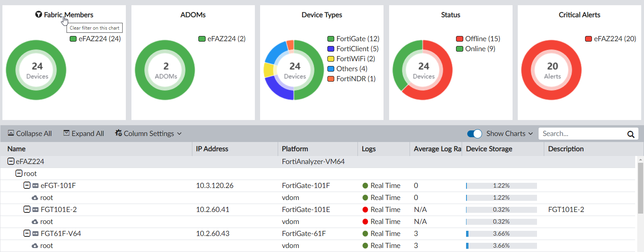Click the FGT61F-V64 device icon
The height and width of the screenshot is (252, 644).
point(36,234)
